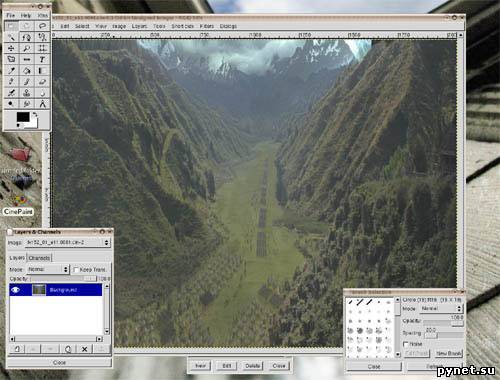This screenshot has width=500, height=380.
Task: Open the Filters menu
Action: click(x=207, y=26)
